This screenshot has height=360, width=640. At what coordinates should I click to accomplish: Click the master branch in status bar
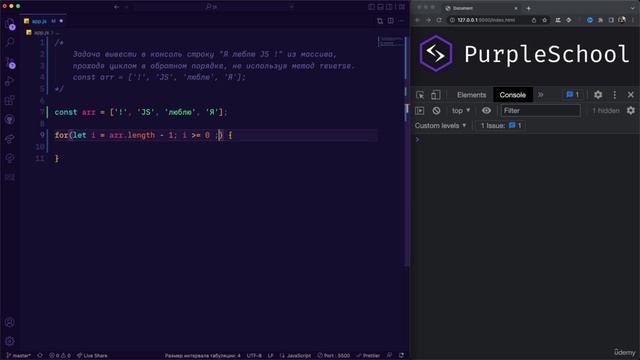19,356
